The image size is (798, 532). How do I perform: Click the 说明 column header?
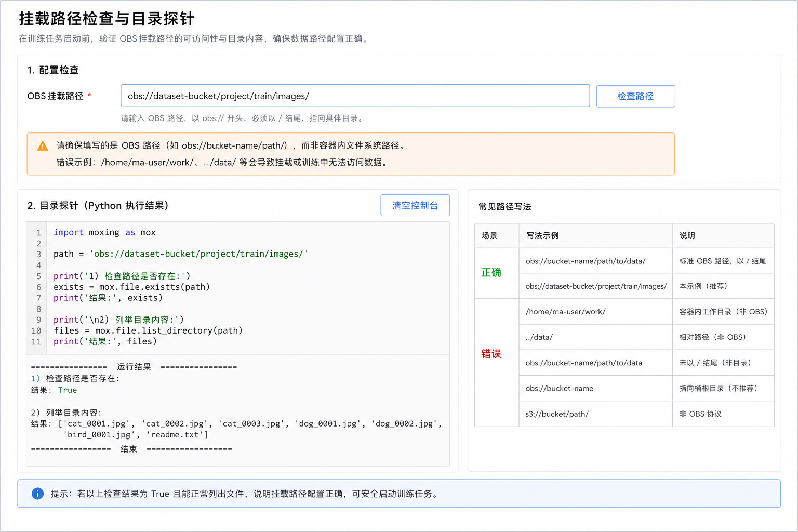tap(723, 236)
